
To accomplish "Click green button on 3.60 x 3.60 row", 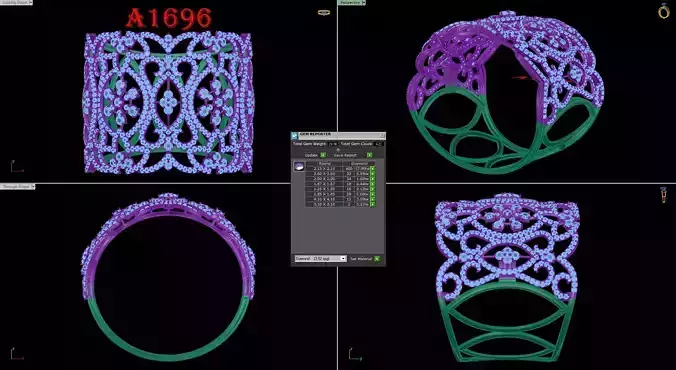I will (x=372, y=174).
